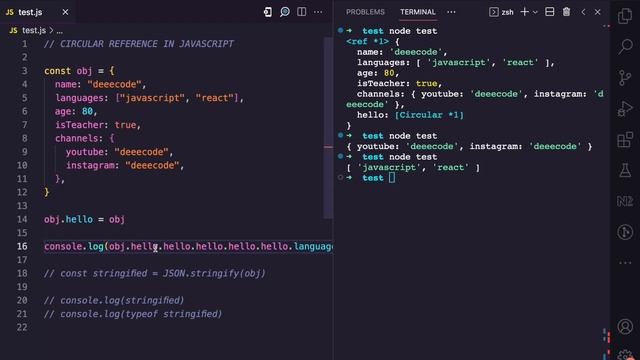Open the N2 extension icon in activity bar
Viewport: 640px width, 360px height.
(625, 201)
